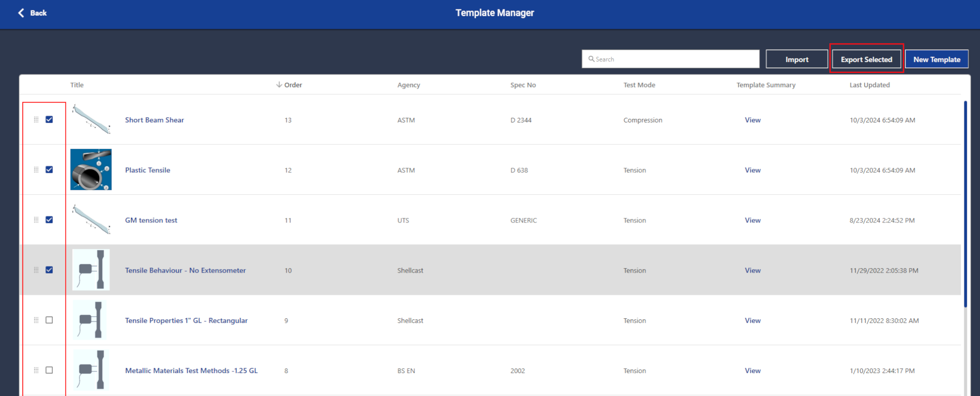Uncheck the Plastic Tensile checkbox
This screenshot has height=396, width=980.
tap(49, 169)
